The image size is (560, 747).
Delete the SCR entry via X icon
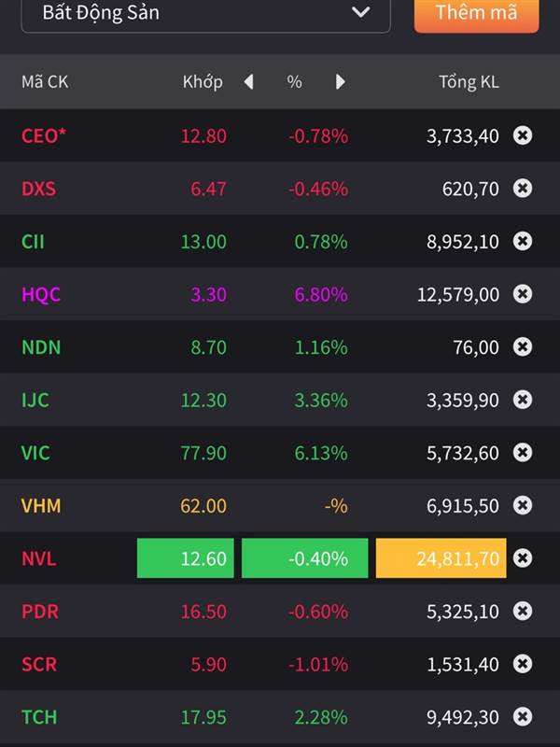tap(523, 664)
